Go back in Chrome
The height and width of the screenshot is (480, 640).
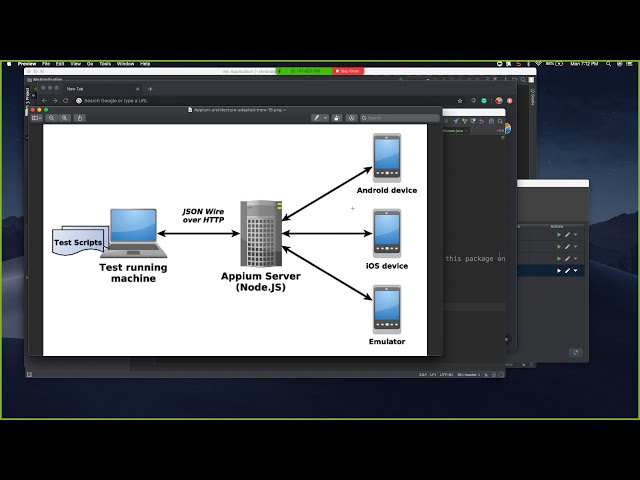point(44,100)
